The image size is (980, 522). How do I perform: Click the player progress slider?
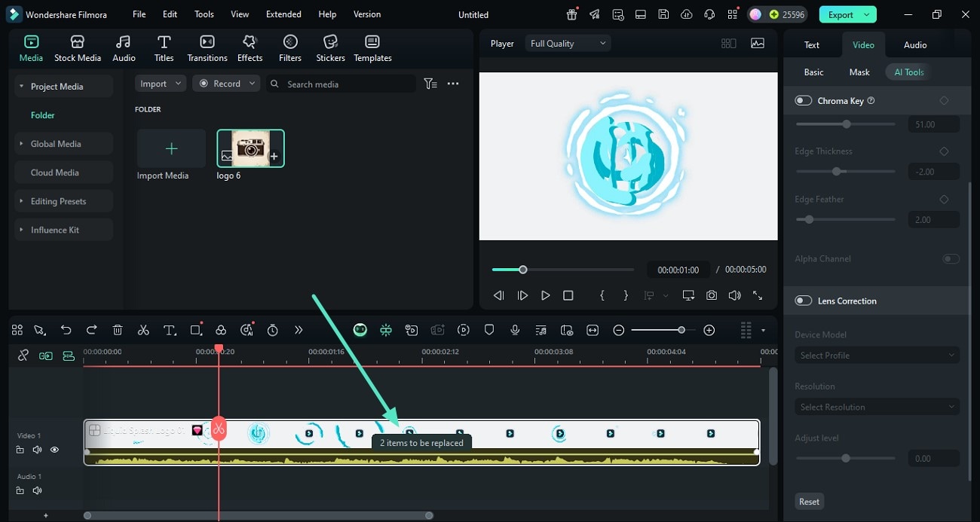[x=562, y=270]
